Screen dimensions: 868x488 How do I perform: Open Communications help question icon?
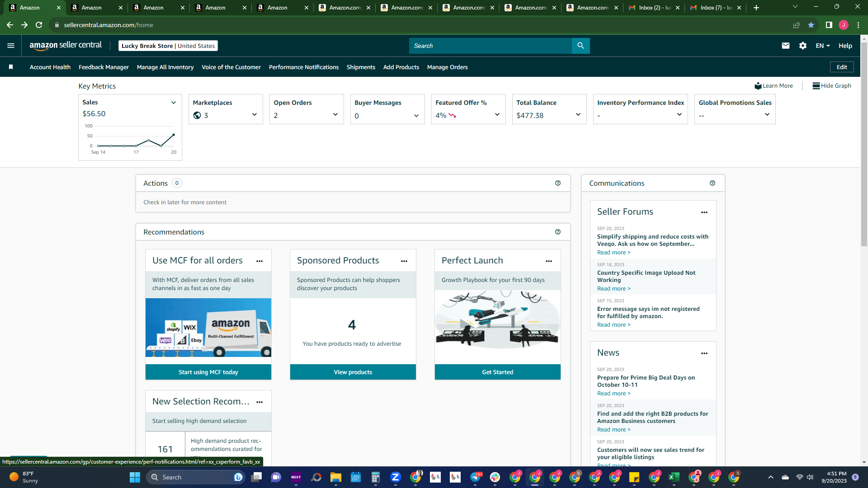click(712, 183)
